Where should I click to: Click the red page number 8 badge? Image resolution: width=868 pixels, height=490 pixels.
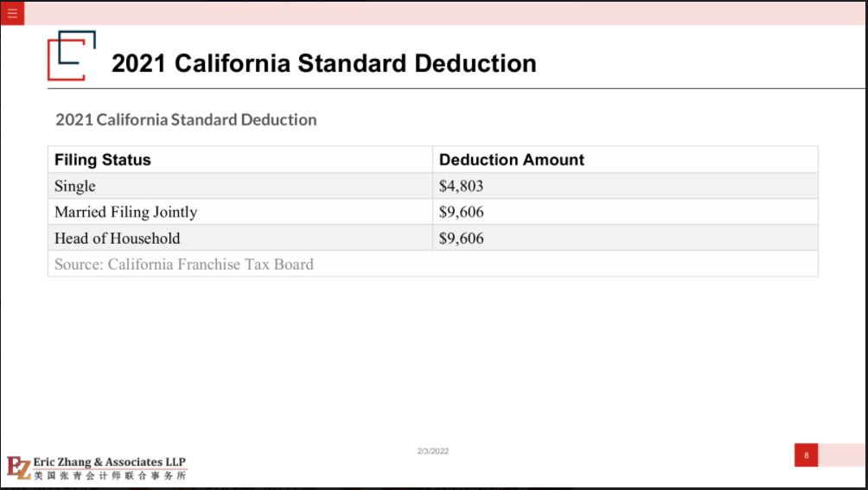[806, 455]
